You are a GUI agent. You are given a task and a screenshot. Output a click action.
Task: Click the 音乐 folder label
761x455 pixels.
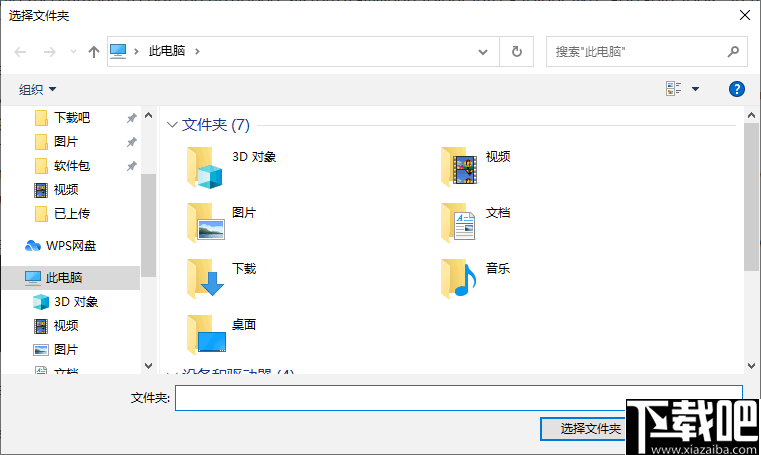pyautogui.click(x=498, y=268)
